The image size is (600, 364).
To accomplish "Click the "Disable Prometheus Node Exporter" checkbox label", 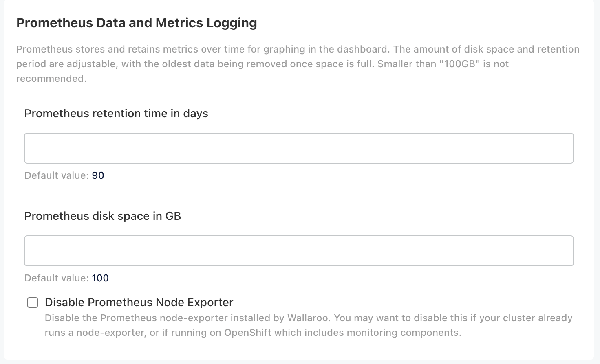I will pyautogui.click(x=139, y=303).
